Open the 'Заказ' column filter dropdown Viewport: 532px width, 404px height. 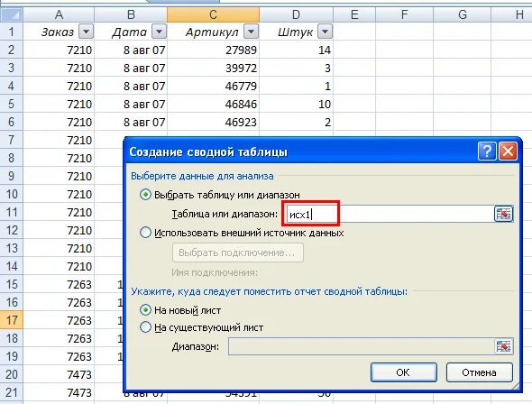click(x=86, y=32)
